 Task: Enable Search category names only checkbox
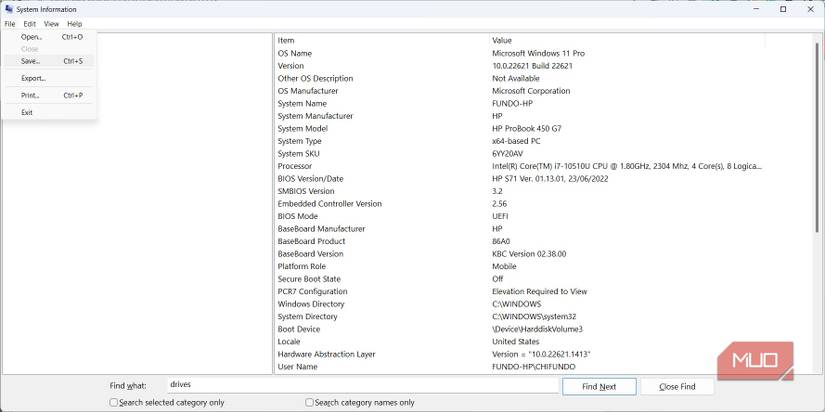tap(310, 403)
